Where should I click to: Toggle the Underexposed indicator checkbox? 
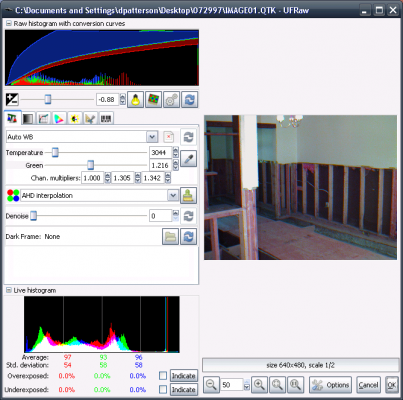163,389
